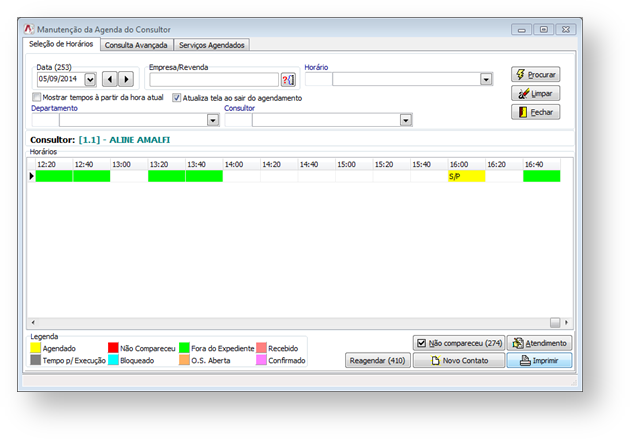Image resolution: width=631 pixels, height=440 pixels.
Task: Advance to next date with right arrow
Action: click(x=126, y=79)
